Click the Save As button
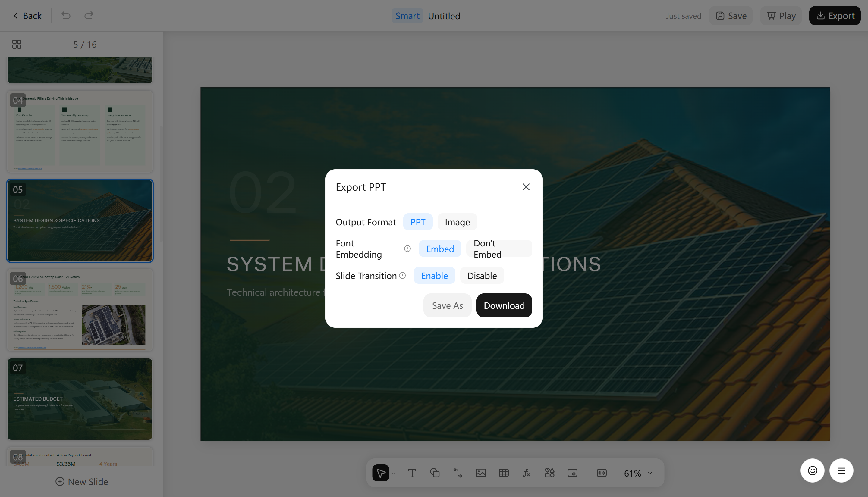 447,305
